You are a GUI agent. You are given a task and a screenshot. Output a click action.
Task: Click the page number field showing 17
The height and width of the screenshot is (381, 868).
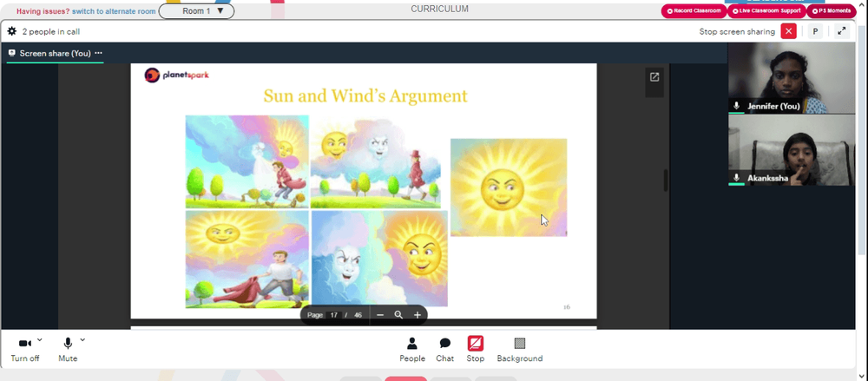pyautogui.click(x=334, y=315)
